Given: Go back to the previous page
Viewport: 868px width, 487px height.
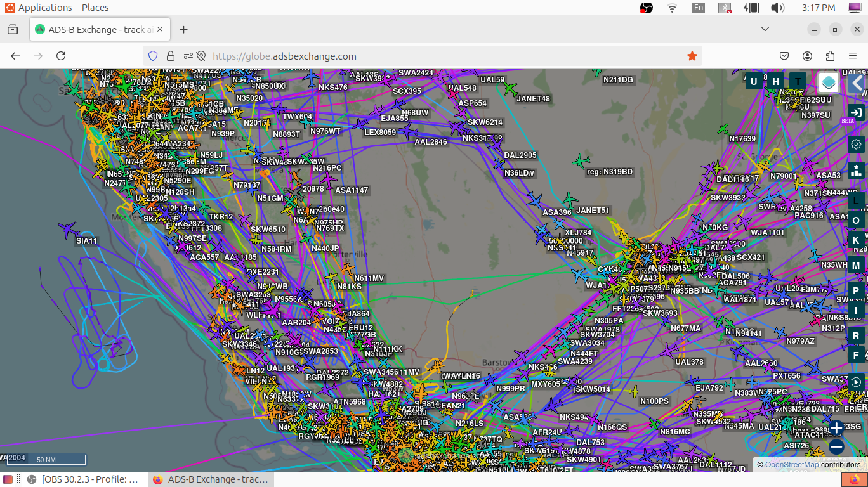Looking at the screenshot, I should pos(15,56).
